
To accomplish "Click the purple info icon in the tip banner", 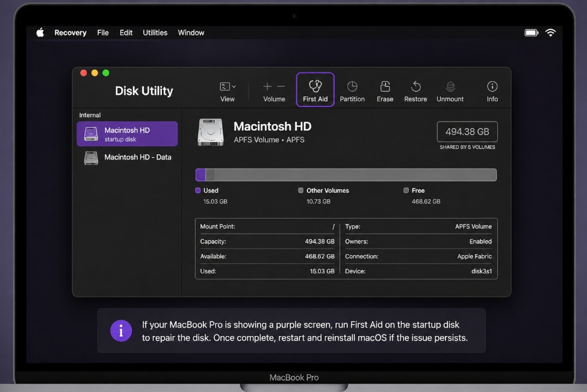I will (121, 331).
